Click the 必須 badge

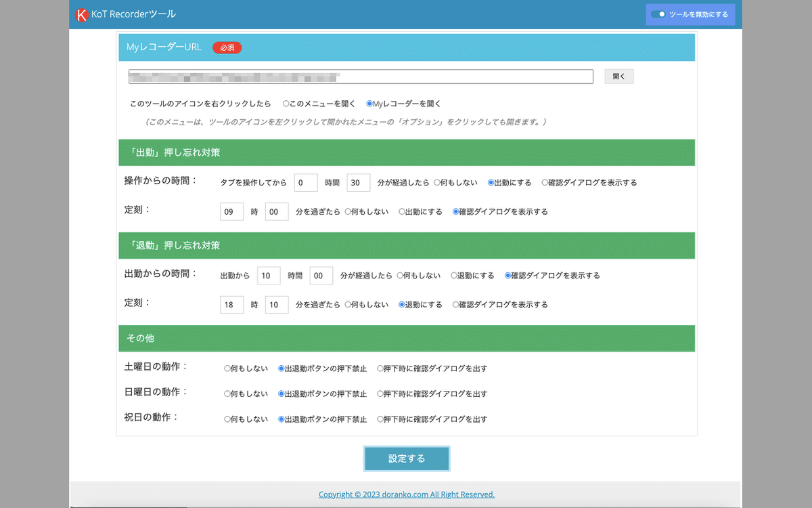coord(227,47)
